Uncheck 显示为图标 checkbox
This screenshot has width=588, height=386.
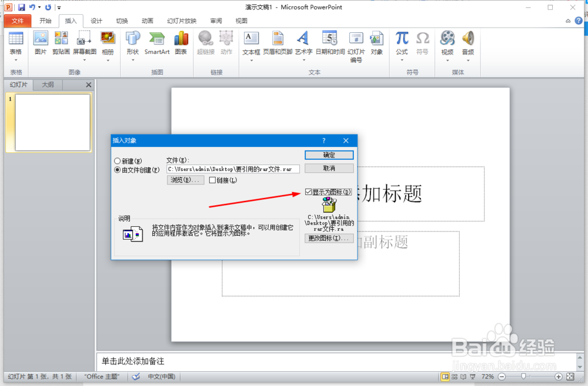click(308, 192)
